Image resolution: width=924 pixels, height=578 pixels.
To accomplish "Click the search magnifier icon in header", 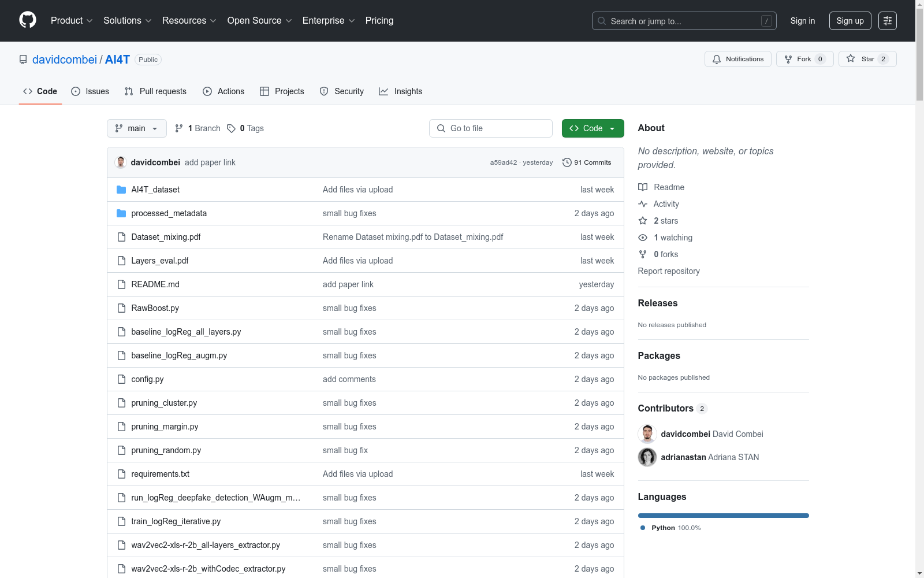I will pos(602,21).
